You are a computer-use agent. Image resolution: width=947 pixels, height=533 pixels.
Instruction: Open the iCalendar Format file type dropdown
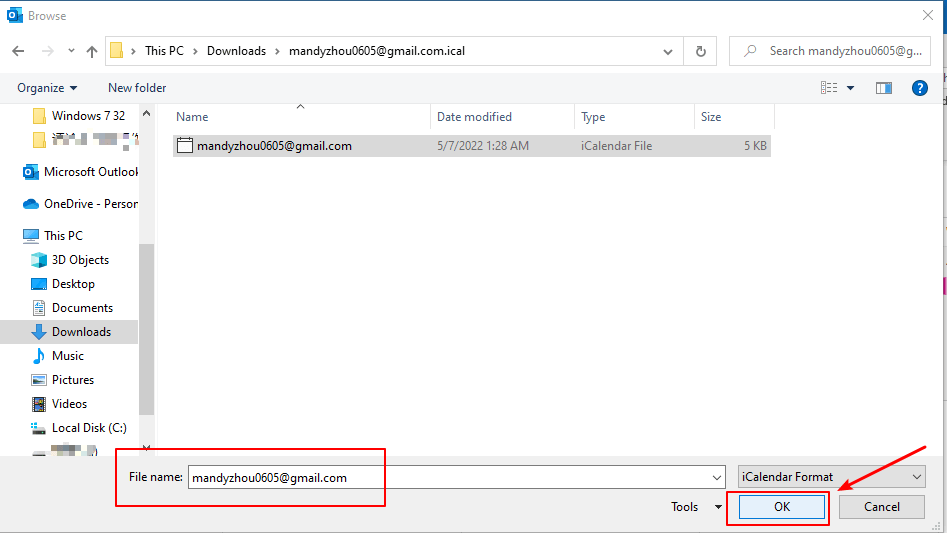pos(831,477)
